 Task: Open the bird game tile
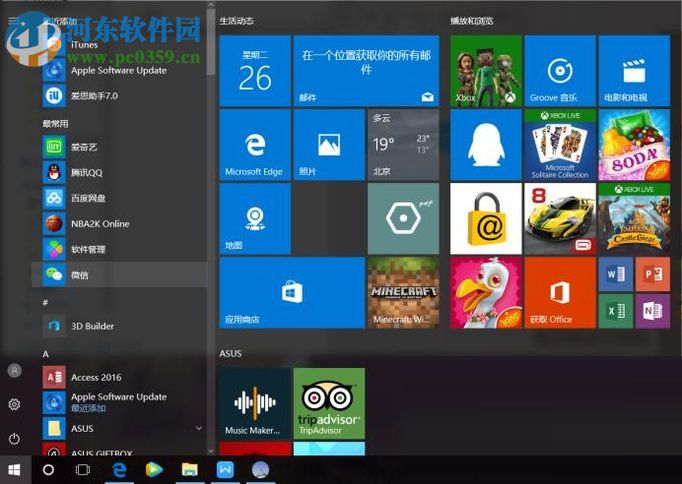(x=486, y=293)
